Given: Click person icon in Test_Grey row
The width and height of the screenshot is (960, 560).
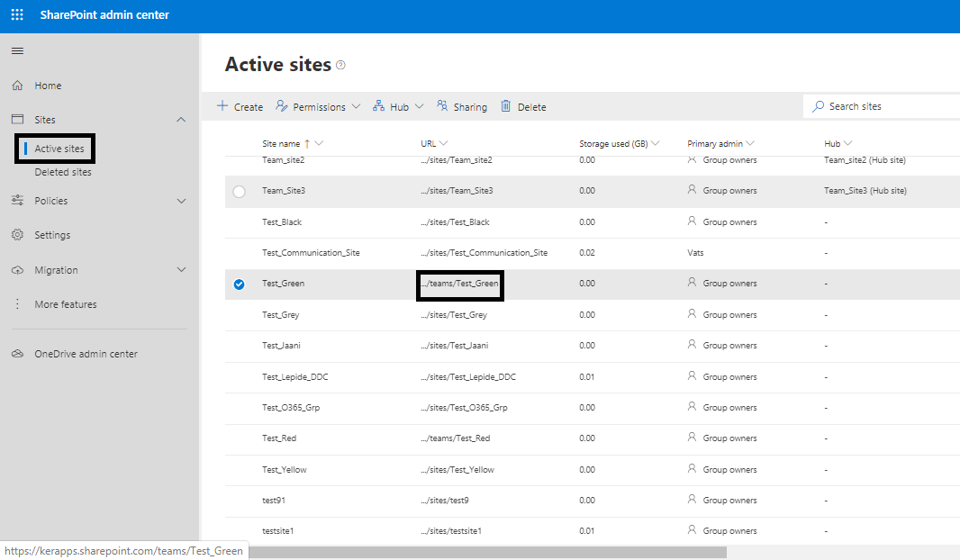Looking at the screenshot, I should click(692, 313).
